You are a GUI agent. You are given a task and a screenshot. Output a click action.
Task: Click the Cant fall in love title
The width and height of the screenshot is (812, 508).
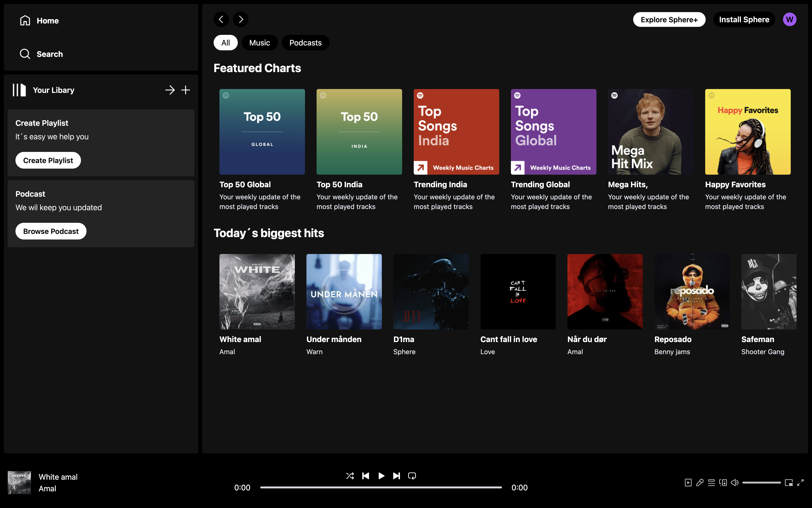pyautogui.click(x=509, y=339)
